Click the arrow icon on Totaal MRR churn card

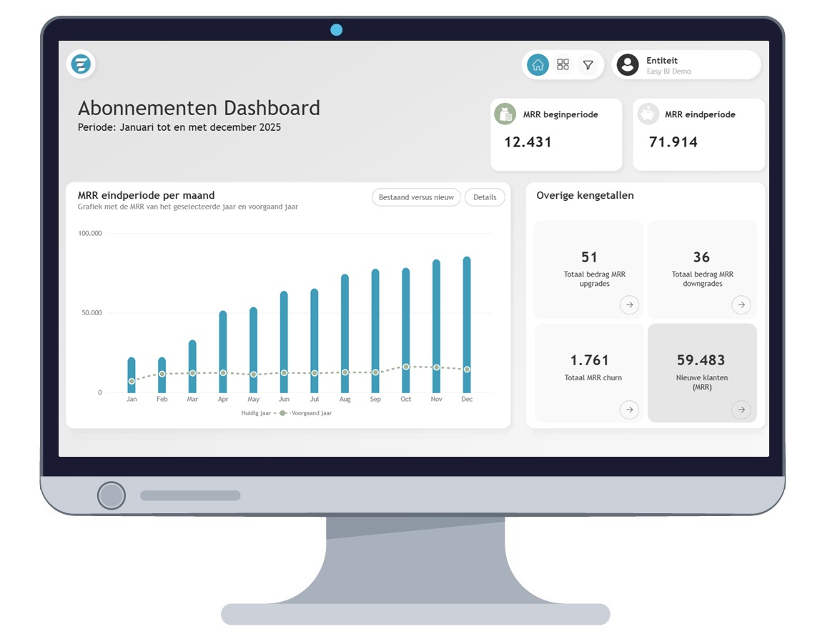[630, 410]
